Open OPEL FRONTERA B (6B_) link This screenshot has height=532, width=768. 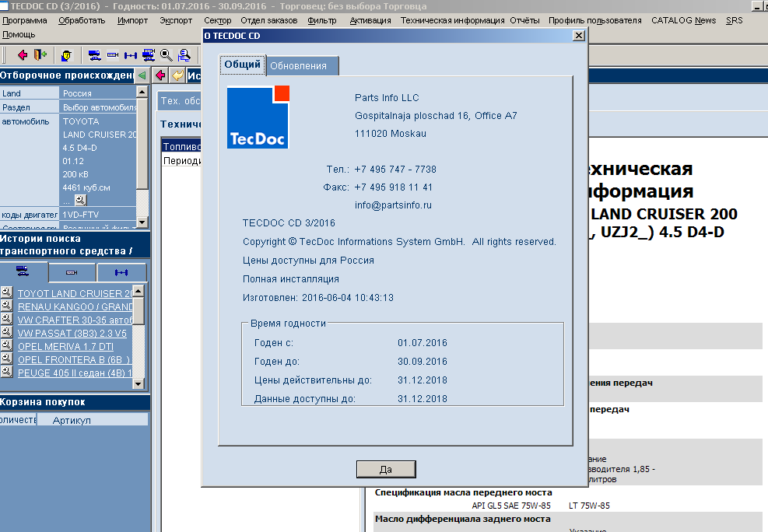tap(75, 360)
